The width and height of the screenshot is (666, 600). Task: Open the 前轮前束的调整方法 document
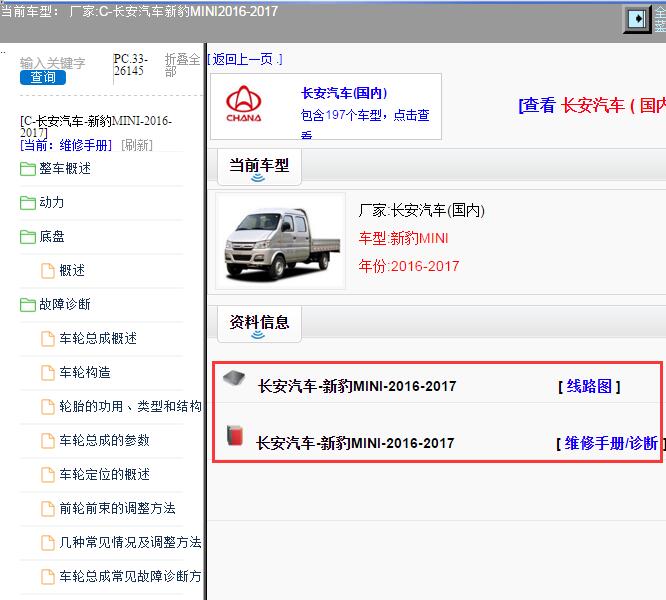coord(118,508)
